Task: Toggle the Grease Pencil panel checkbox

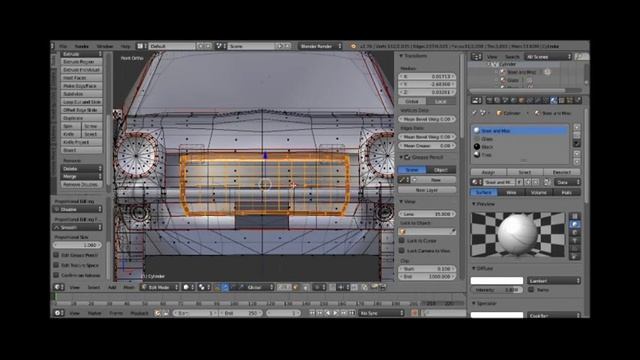Action: 407,157
